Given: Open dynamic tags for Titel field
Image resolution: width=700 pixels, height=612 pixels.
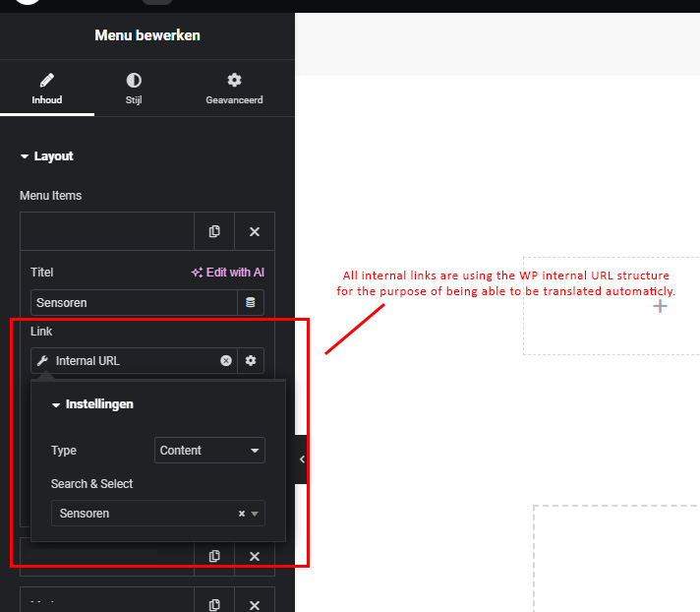Looking at the screenshot, I should coord(251,302).
